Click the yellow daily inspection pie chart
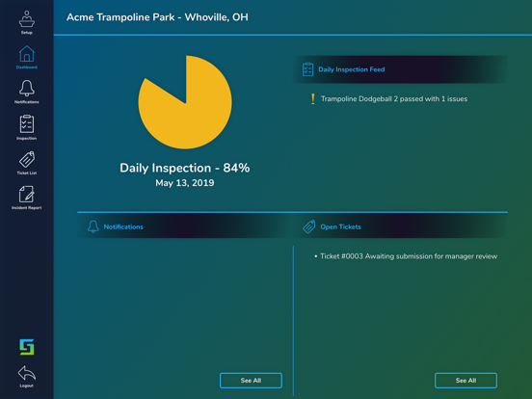The width and height of the screenshot is (532, 399). click(185, 102)
